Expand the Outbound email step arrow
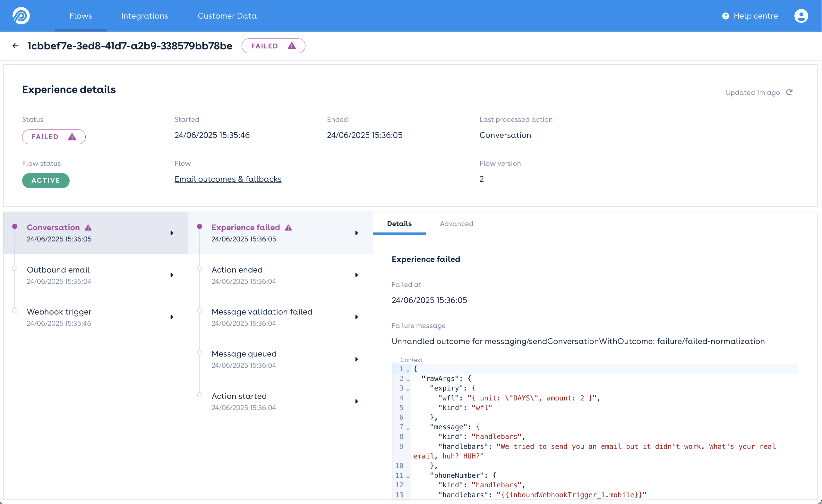 click(x=172, y=275)
